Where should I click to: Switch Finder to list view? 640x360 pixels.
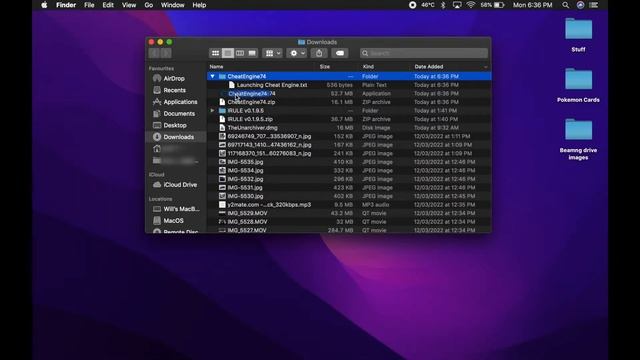click(x=228, y=53)
